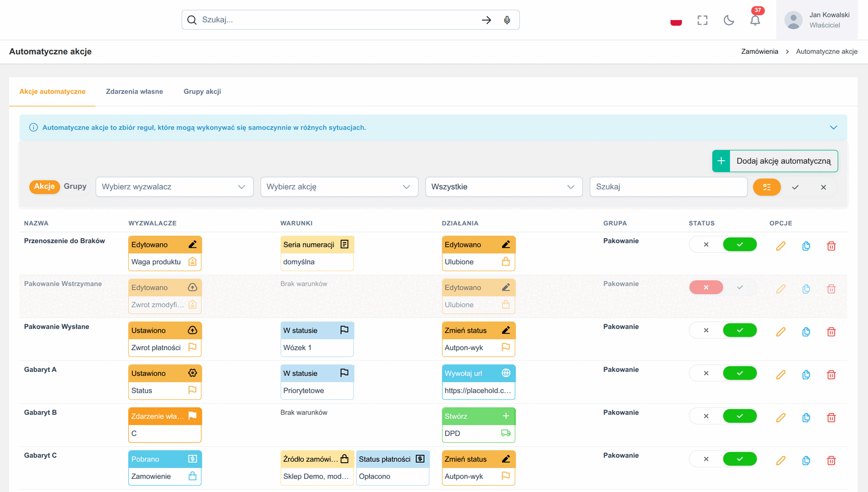Delete the Przenoszenie do Braków action
This screenshot has height=492, width=868.
pyautogui.click(x=831, y=246)
